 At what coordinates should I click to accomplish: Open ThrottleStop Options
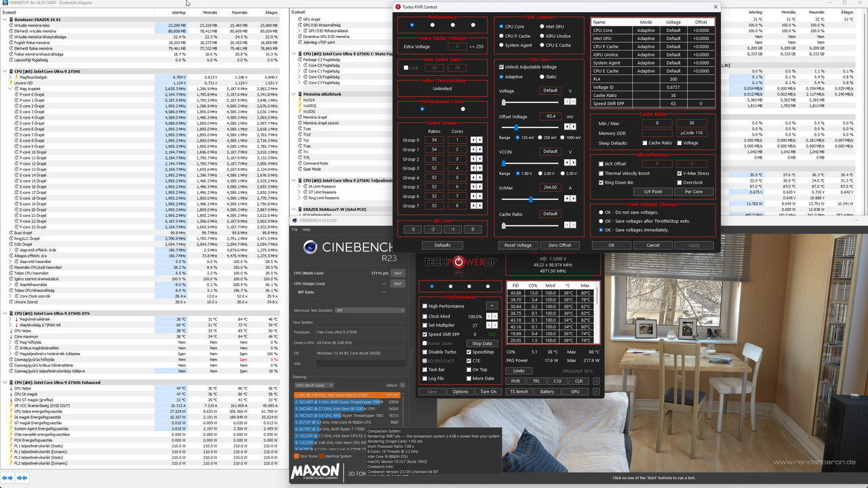pos(460,392)
